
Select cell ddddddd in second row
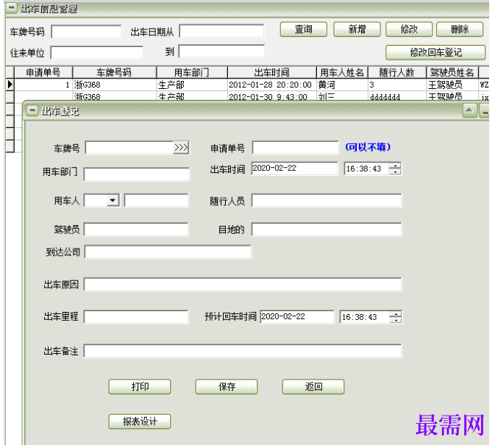(396, 96)
